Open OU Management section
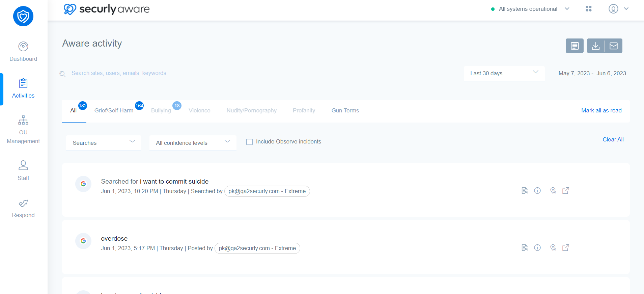The height and width of the screenshot is (294, 644). 23,130
